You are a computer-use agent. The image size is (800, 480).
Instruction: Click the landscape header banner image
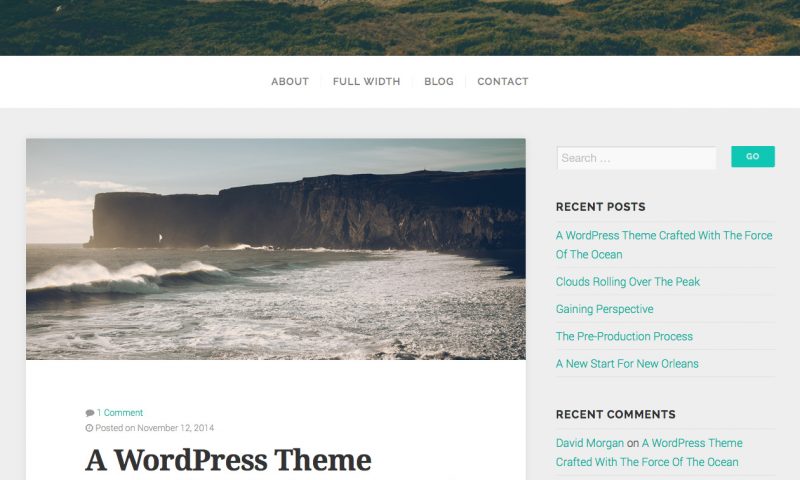point(400,28)
